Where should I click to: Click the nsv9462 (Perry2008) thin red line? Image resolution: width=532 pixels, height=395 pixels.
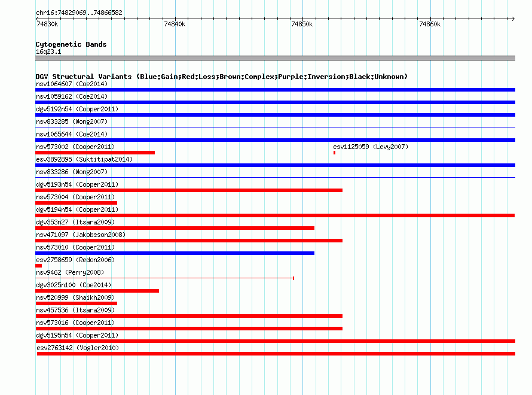pyautogui.click(x=164, y=278)
